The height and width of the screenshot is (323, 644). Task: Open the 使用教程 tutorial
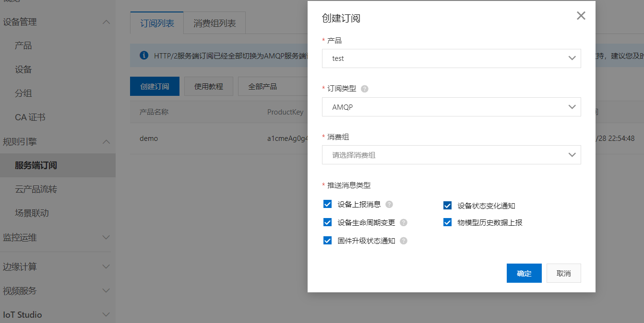click(x=208, y=86)
